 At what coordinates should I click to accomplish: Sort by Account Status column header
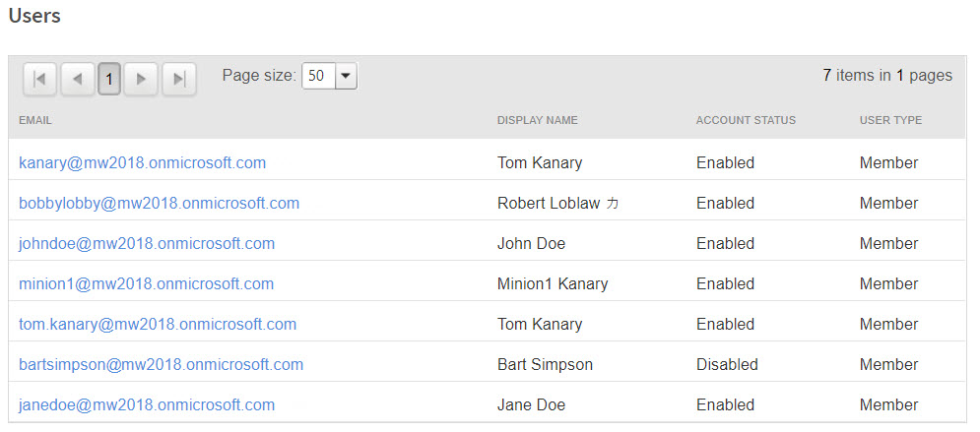pyautogui.click(x=746, y=120)
